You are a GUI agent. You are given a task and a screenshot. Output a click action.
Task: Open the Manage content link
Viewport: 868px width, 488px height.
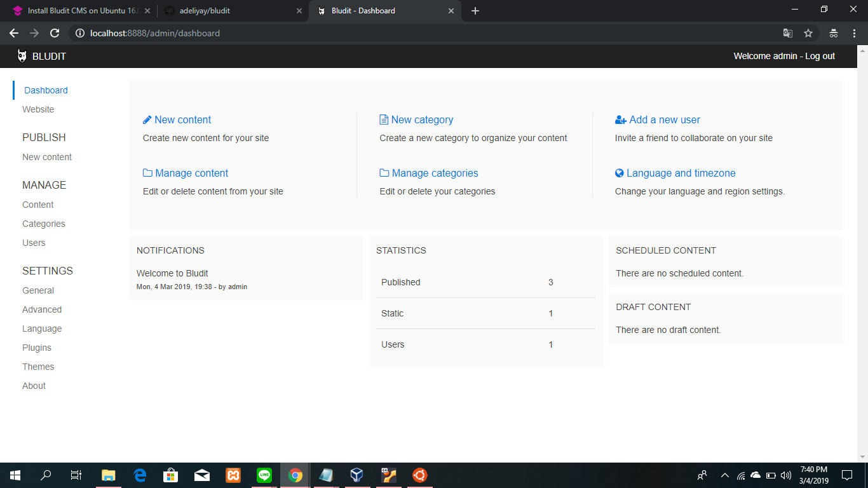[x=191, y=173]
